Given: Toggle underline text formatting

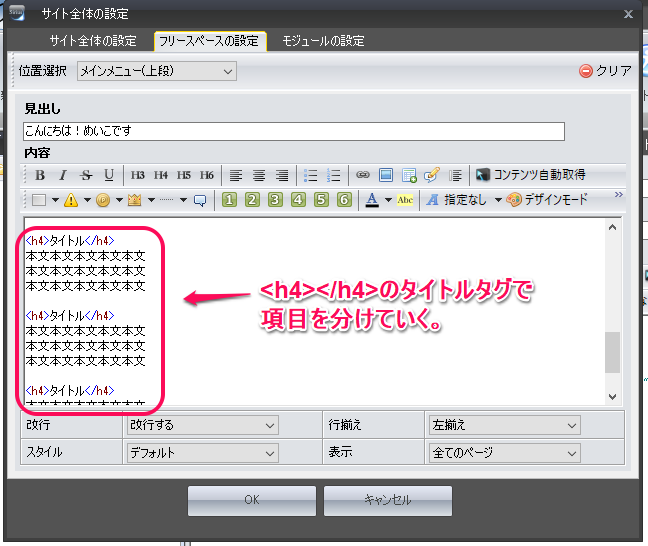Looking at the screenshot, I should coord(109,175).
